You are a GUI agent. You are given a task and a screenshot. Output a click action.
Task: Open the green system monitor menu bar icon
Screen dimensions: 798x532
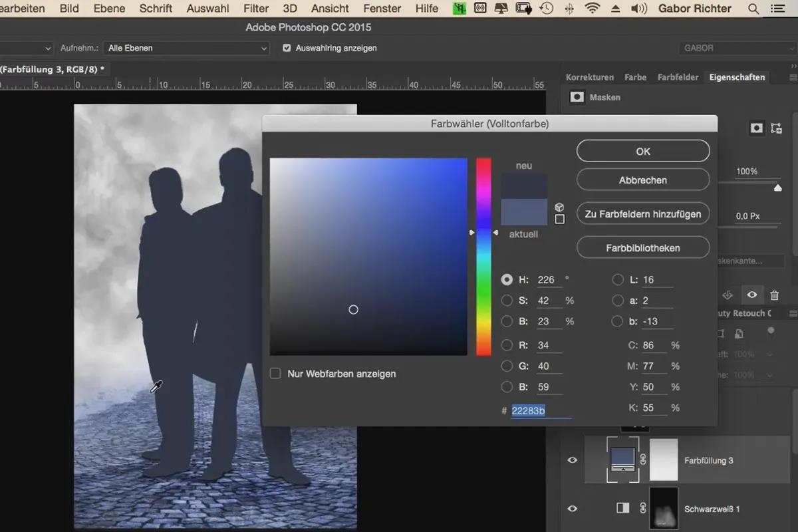point(459,9)
